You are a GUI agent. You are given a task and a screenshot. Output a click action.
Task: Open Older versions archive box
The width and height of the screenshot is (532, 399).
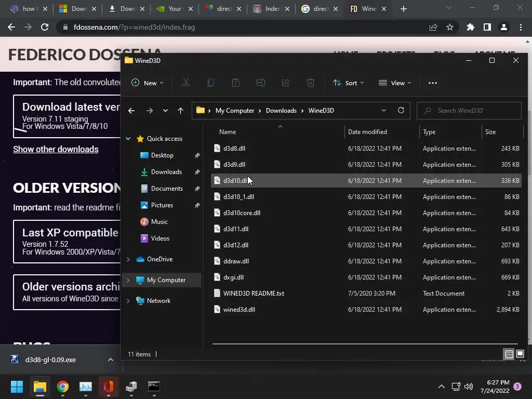67,292
